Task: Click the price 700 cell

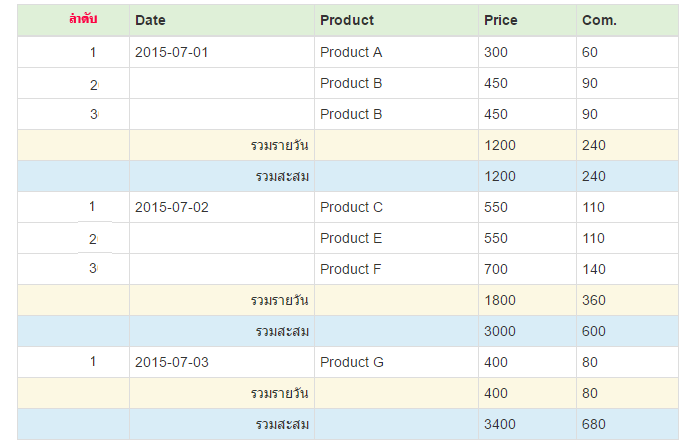Action: (496, 269)
